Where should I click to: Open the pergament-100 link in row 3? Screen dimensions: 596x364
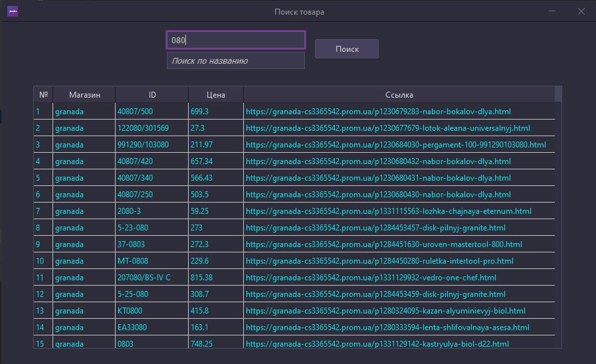[x=396, y=145]
